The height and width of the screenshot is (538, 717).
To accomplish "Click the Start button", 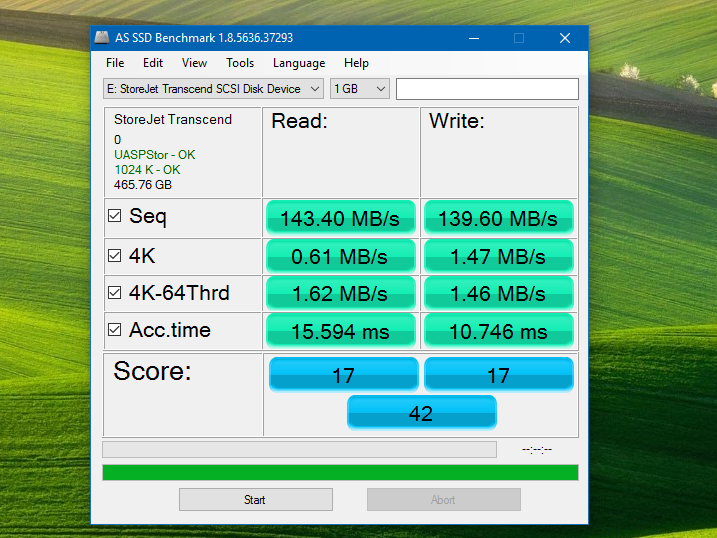I will point(256,500).
